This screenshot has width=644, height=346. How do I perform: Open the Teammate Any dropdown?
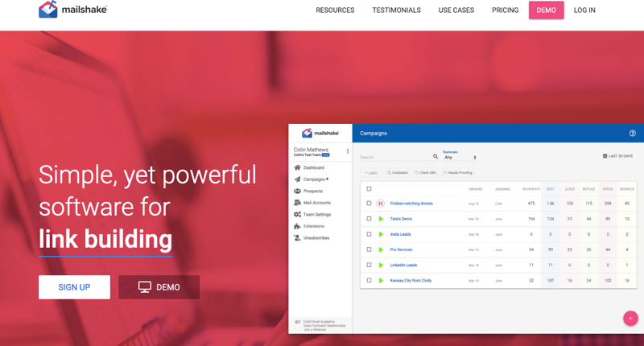[x=460, y=157]
